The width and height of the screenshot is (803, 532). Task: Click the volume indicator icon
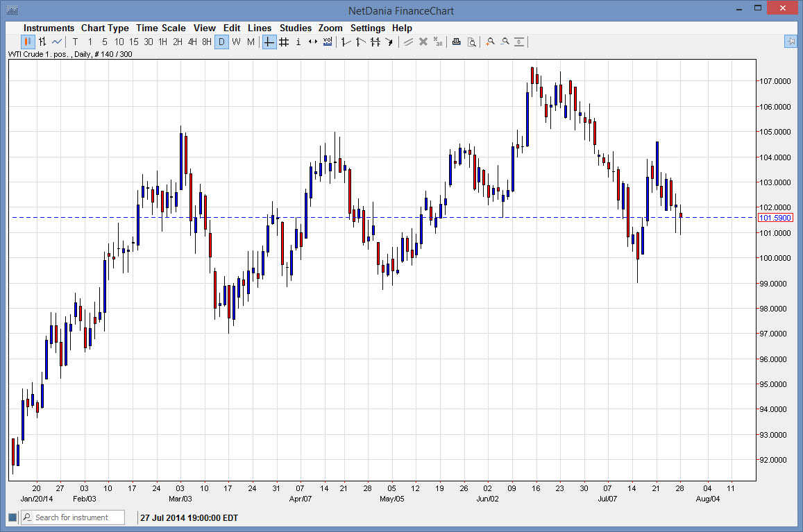pyautogui.click(x=327, y=42)
